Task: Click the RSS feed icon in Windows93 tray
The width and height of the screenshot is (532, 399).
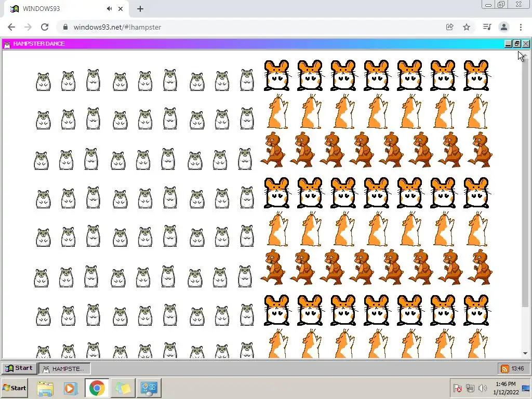Action: click(x=505, y=368)
